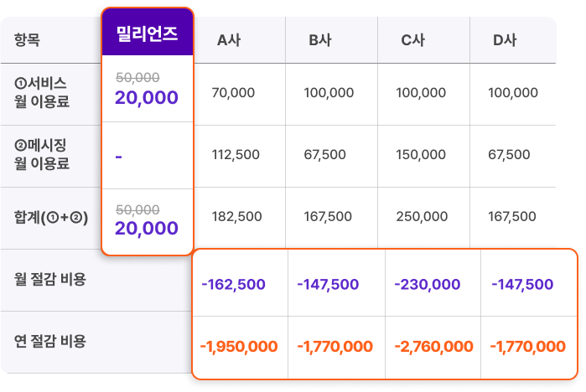This screenshot has height=392, width=586.
Task: Click the 112,500 messaging fee cell
Action: pos(237,155)
